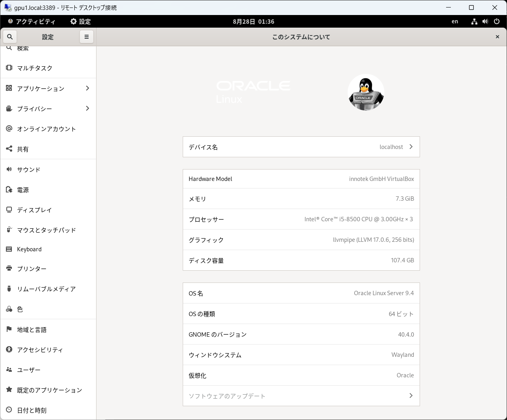Open the hamburger menu in Settings header

coord(87,37)
